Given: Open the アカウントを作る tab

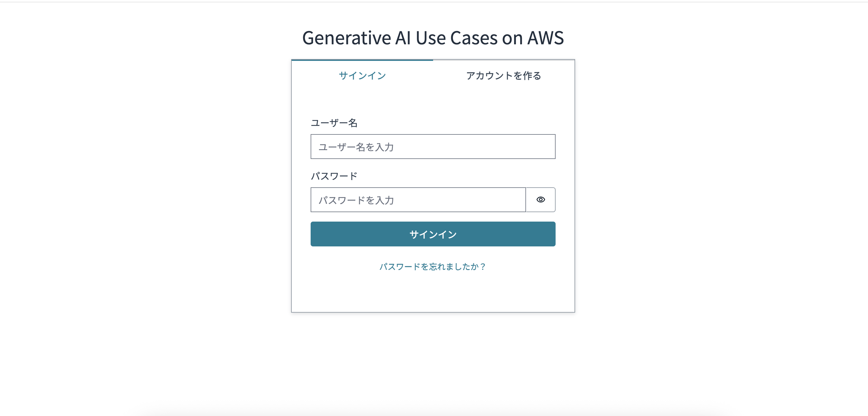Looking at the screenshot, I should point(504,75).
